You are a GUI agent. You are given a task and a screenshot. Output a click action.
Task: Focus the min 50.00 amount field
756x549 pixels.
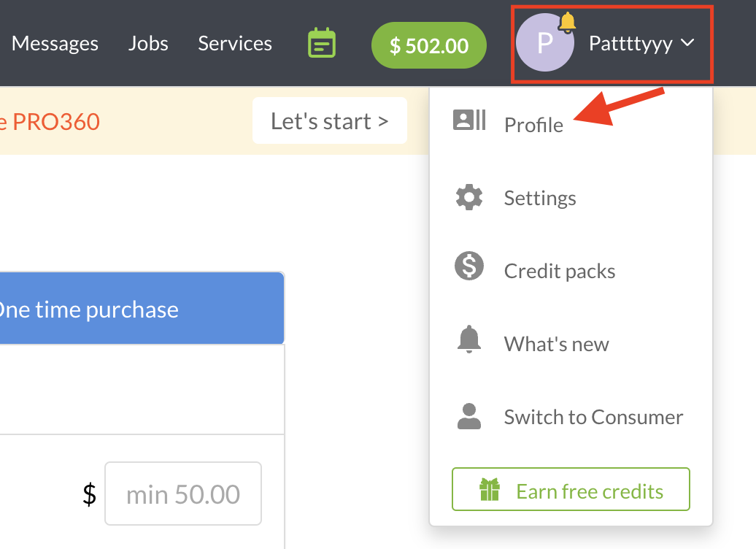point(183,494)
